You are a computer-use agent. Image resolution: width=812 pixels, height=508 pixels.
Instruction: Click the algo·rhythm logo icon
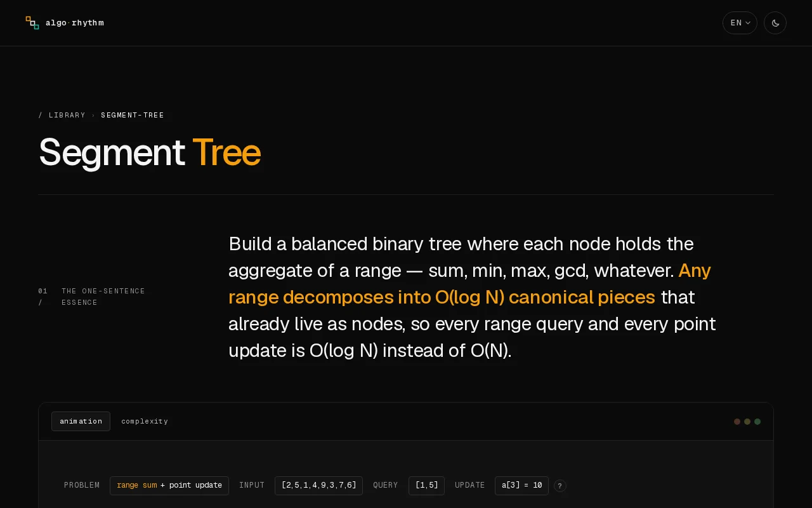pyautogui.click(x=32, y=23)
